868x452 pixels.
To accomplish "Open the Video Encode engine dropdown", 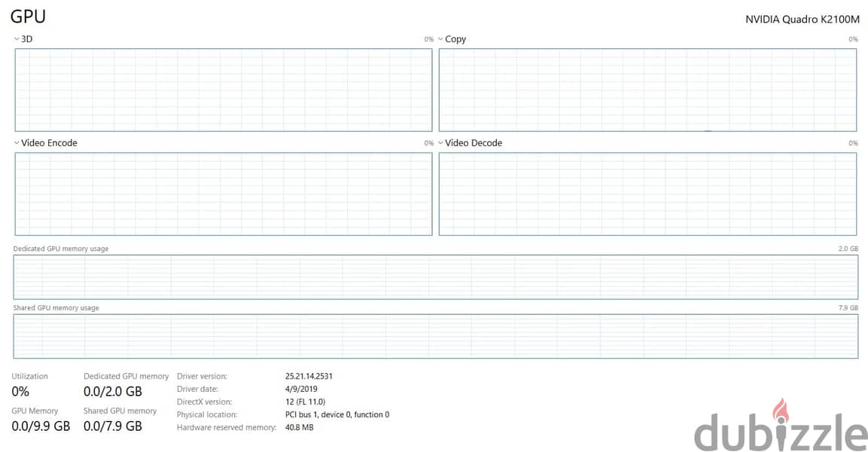I will (17, 142).
